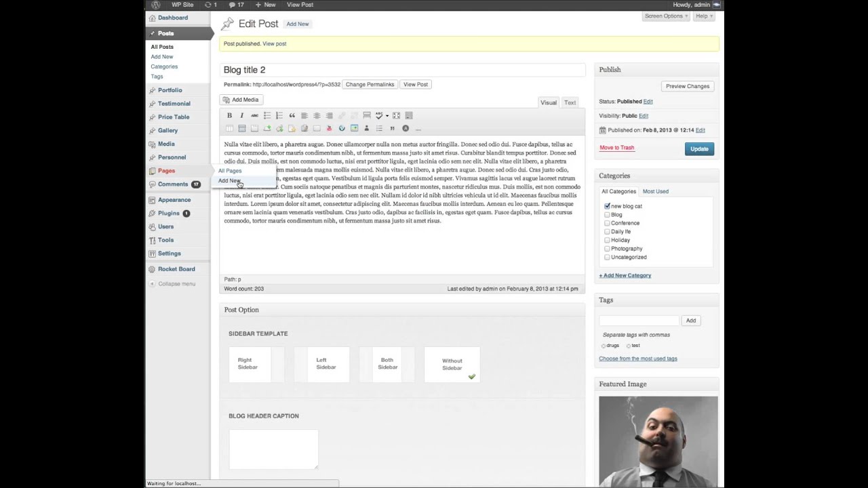Click the WordPress logo in admin bar
This screenshot has height=488, width=868.
(x=155, y=5)
